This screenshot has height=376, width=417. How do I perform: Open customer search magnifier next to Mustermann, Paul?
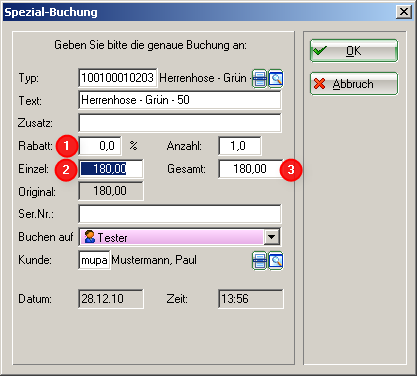pyautogui.click(x=276, y=261)
